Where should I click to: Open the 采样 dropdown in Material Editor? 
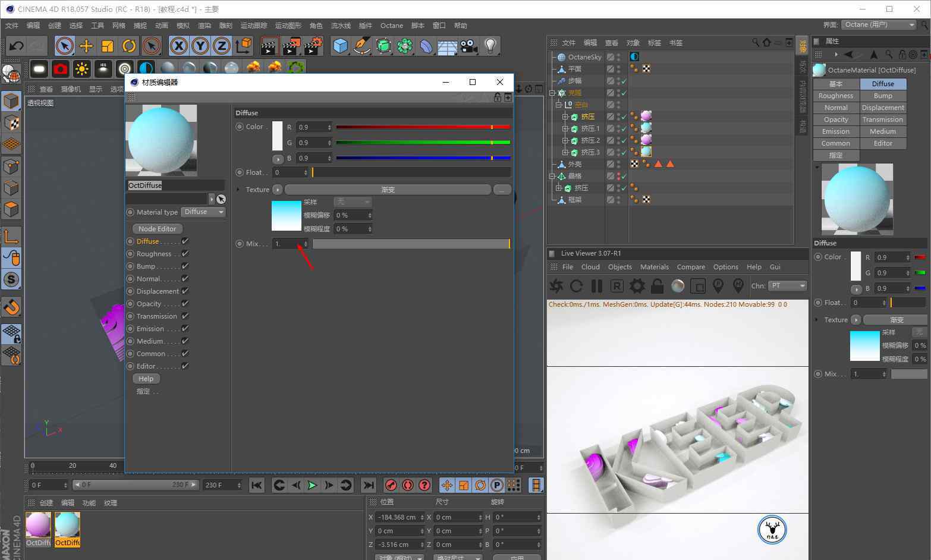pos(353,202)
